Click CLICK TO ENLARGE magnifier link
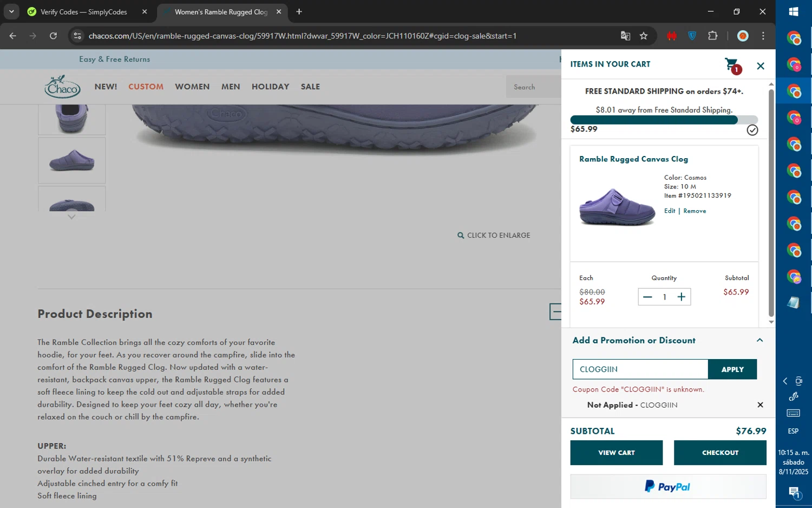 (494, 236)
